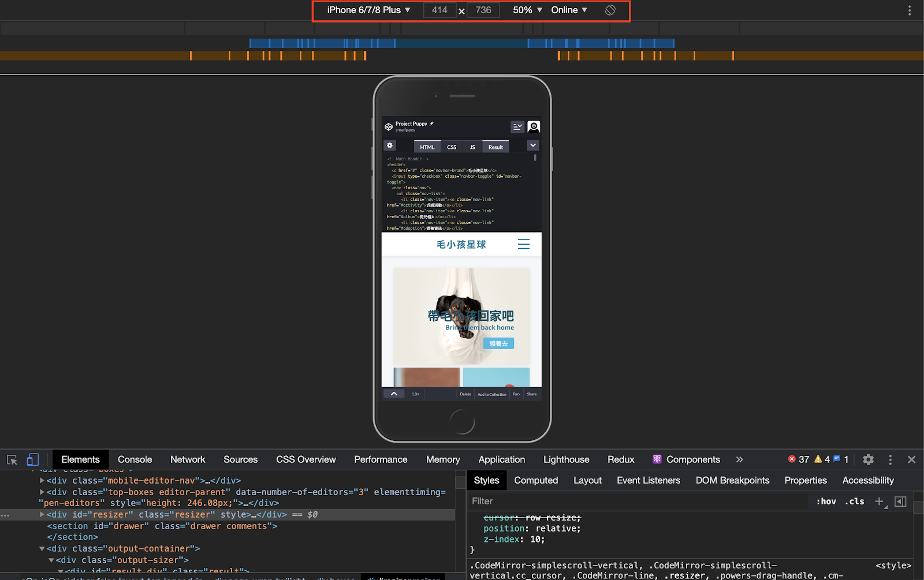
Task: Toggle the computed styles sidebar icon
Action: point(900,502)
